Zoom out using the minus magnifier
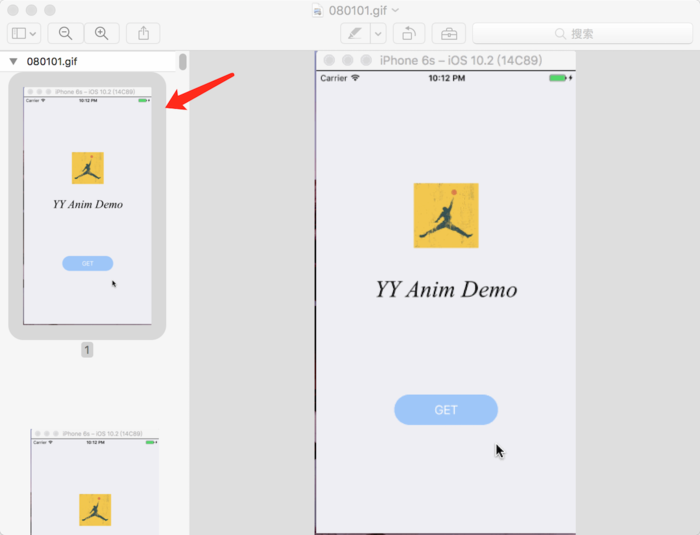Viewport: 700px width, 535px height. pos(66,33)
